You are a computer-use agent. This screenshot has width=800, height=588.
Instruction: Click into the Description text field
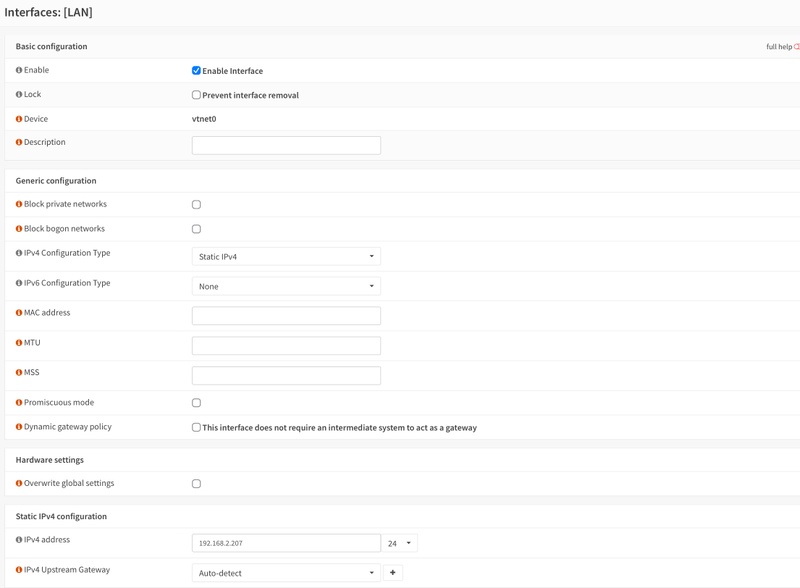[x=286, y=145]
